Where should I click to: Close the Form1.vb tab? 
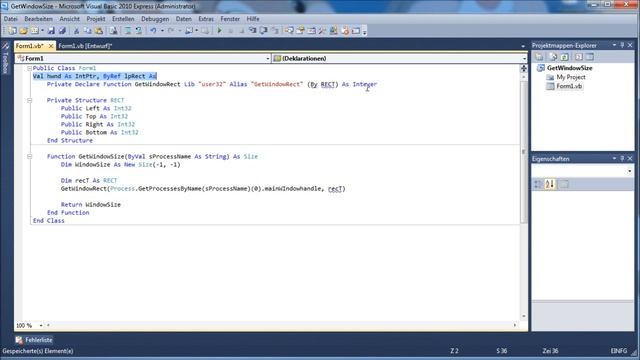click(51, 46)
